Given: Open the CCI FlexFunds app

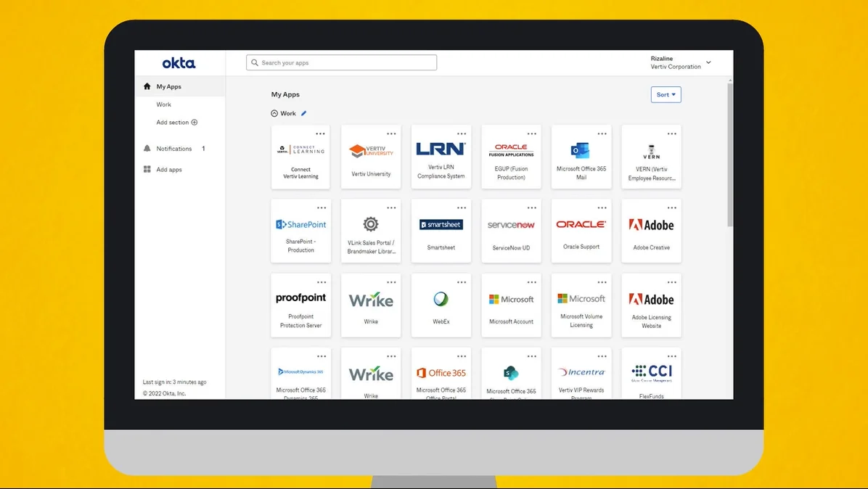Looking at the screenshot, I should click(x=652, y=374).
